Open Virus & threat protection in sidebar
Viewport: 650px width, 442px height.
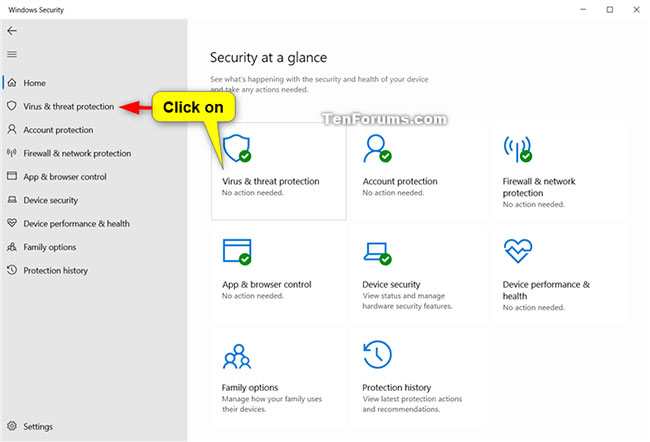(68, 107)
